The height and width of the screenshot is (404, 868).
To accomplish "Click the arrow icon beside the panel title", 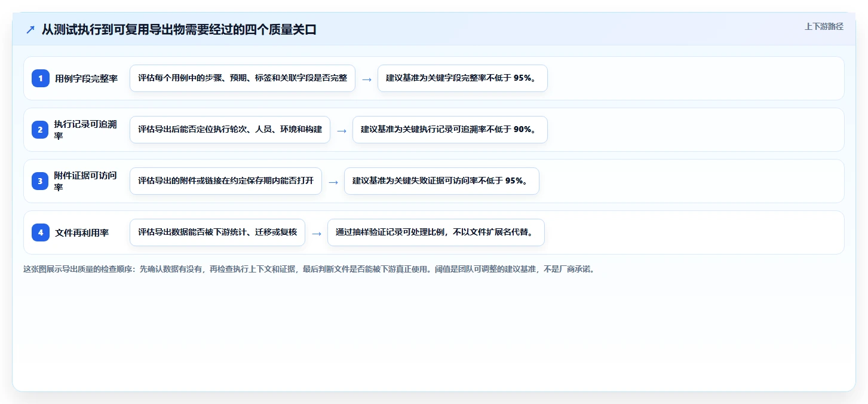I will pos(30,30).
